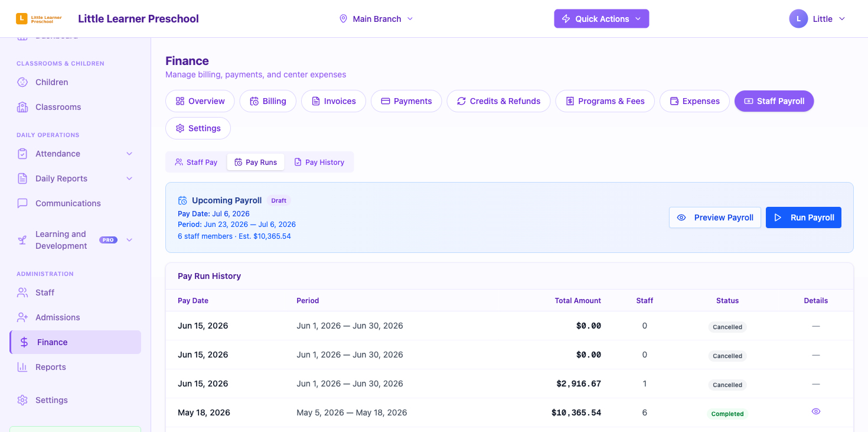
Task: Click the Preview Payroll button
Action: click(x=715, y=217)
